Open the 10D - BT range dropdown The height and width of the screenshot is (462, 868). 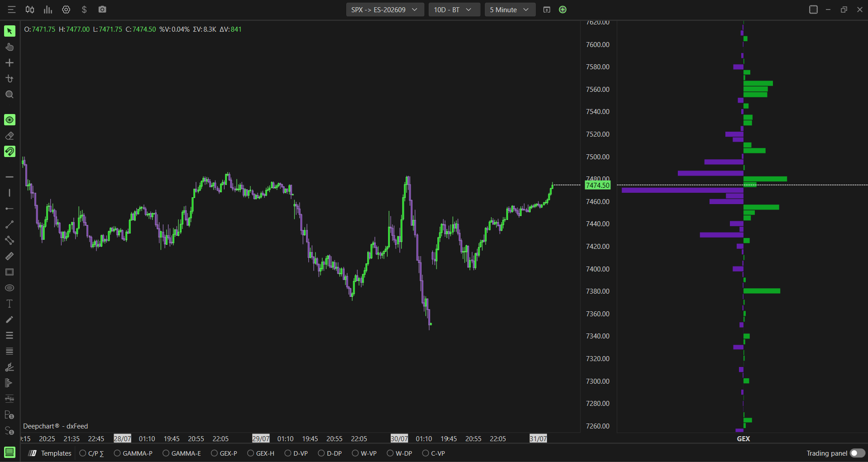(454, 10)
